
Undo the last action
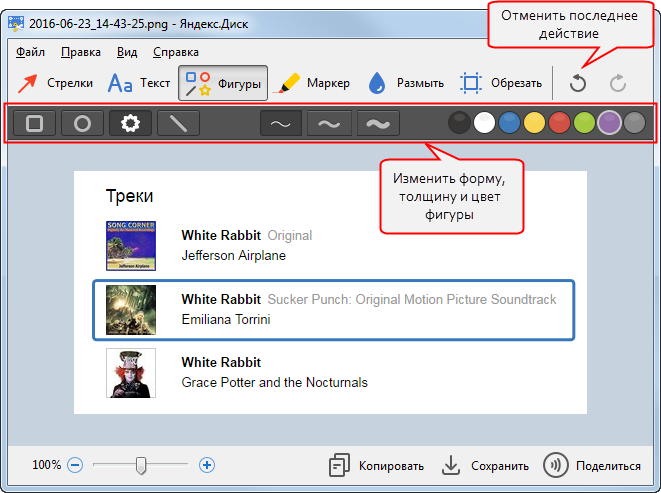[577, 84]
